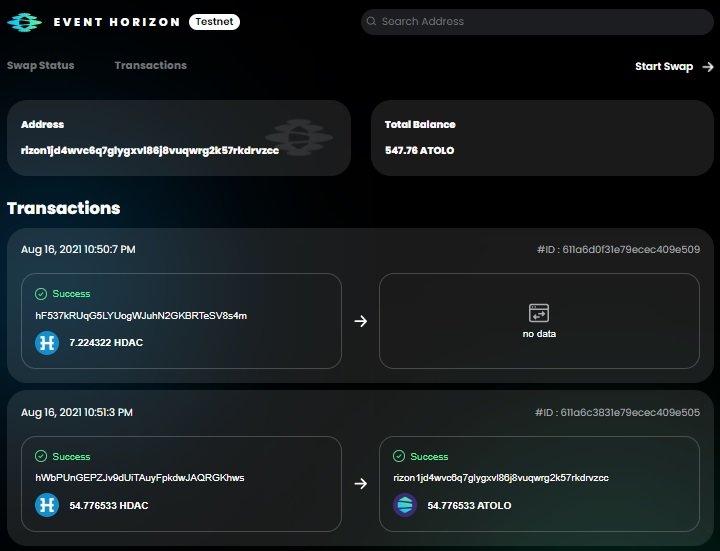
Task: Click the ATOLO token icon in second transaction
Action: pyautogui.click(x=405, y=505)
